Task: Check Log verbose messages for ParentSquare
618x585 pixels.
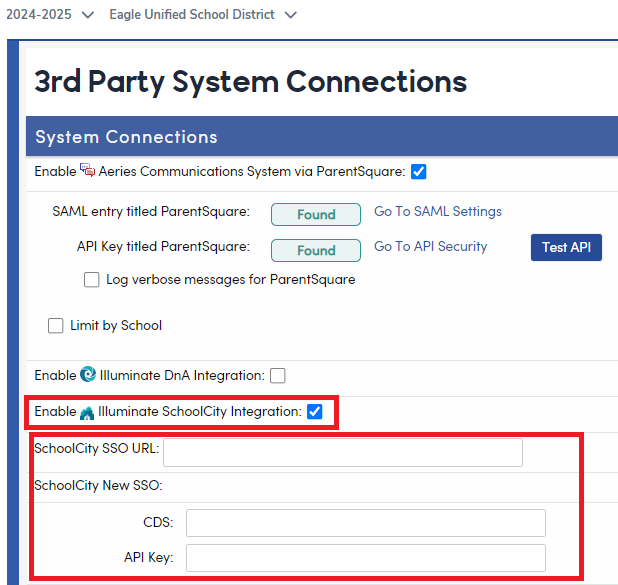Action: (x=91, y=280)
